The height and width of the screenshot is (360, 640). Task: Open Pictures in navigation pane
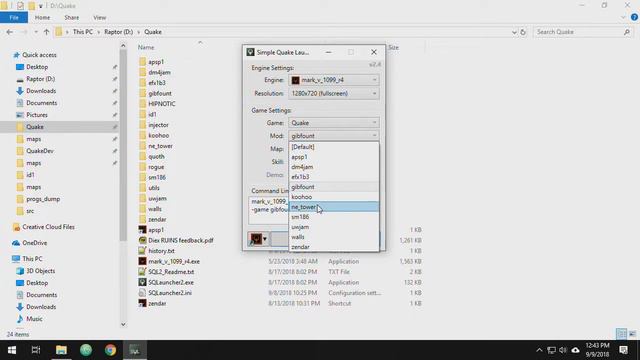pos(37,115)
